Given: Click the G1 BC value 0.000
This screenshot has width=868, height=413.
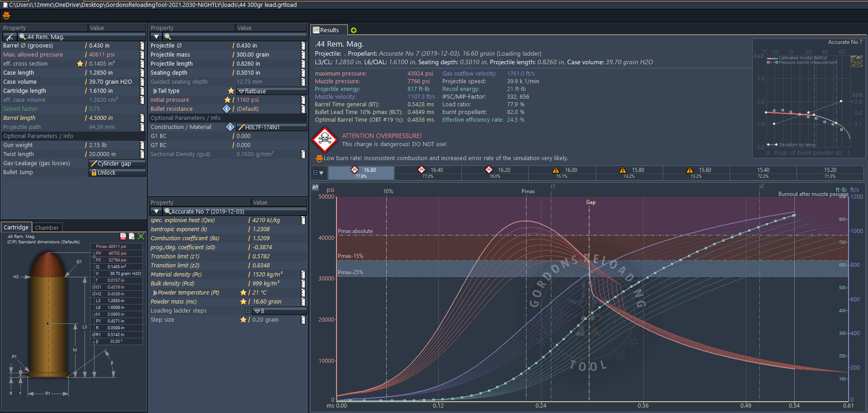Looking at the screenshot, I should (243, 136).
